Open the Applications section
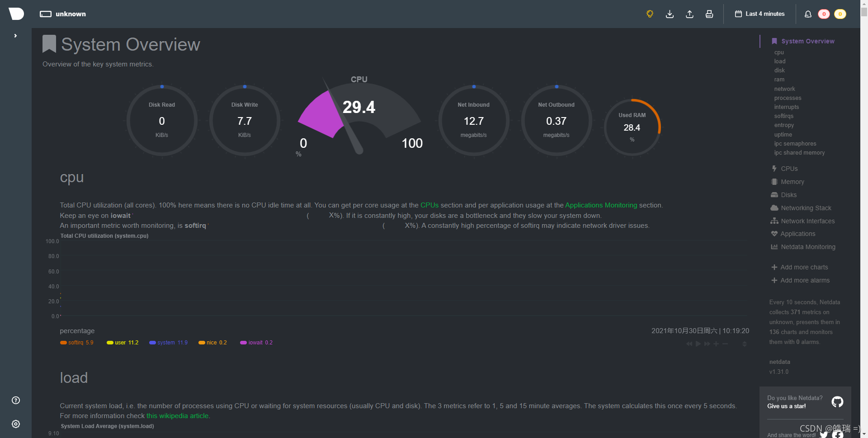This screenshot has height=438, width=868. (x=793, y=234)
